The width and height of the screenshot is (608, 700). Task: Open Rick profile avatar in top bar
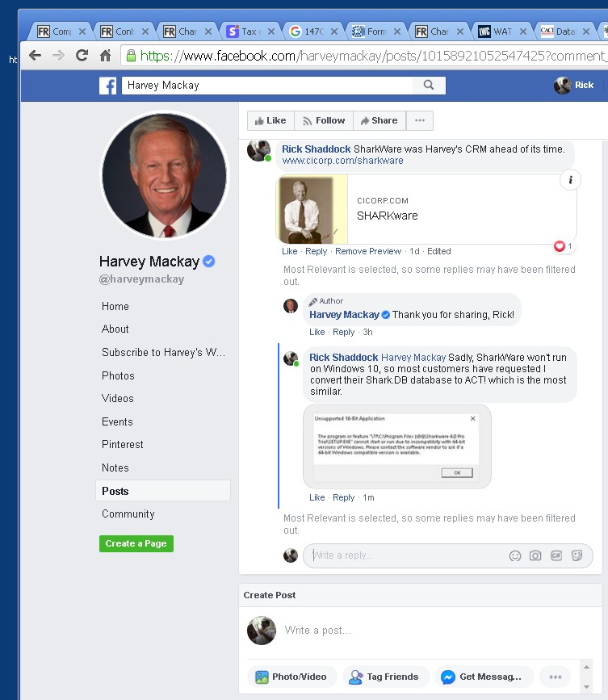click(563, 85)
